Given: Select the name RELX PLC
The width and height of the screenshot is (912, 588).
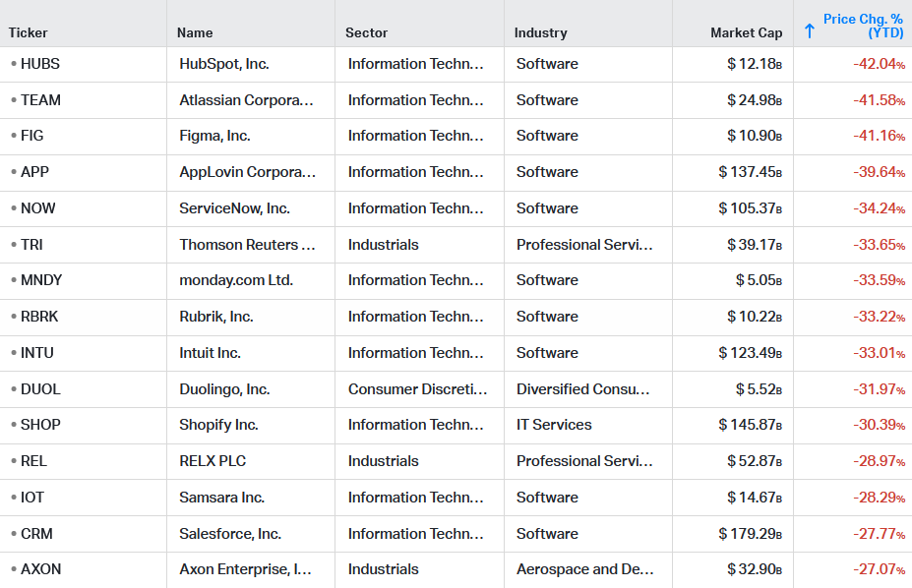Looking at the screenshot, I should click(213, 461).
